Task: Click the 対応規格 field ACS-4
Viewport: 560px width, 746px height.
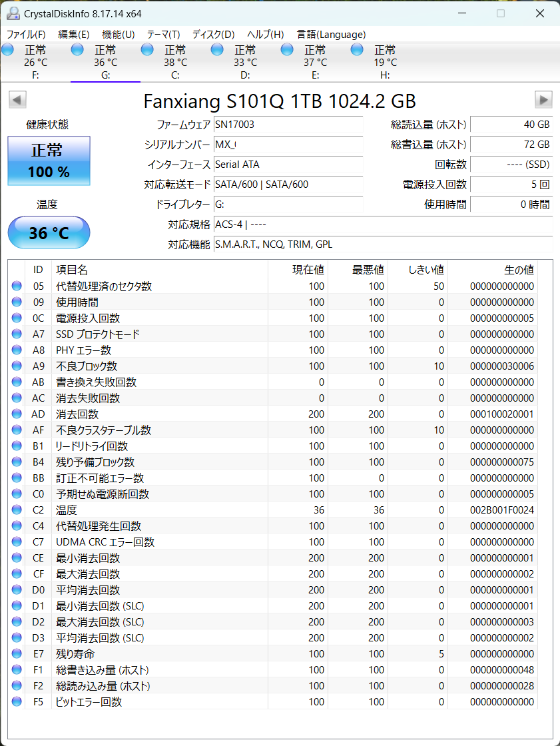Action: 383,224
